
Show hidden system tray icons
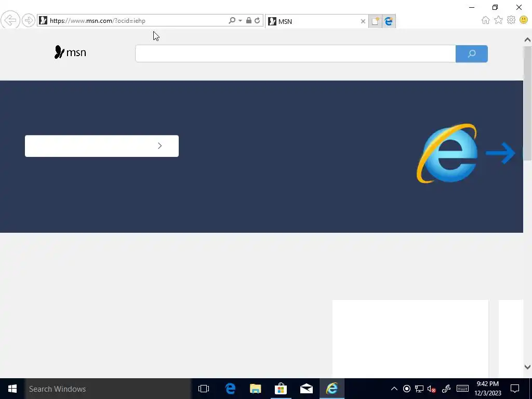point(394,389)
